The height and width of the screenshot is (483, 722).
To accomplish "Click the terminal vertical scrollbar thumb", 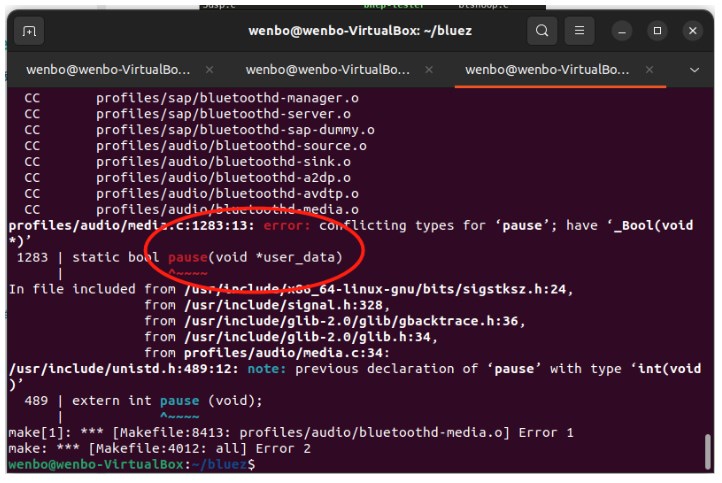I will tap(708, 451).
